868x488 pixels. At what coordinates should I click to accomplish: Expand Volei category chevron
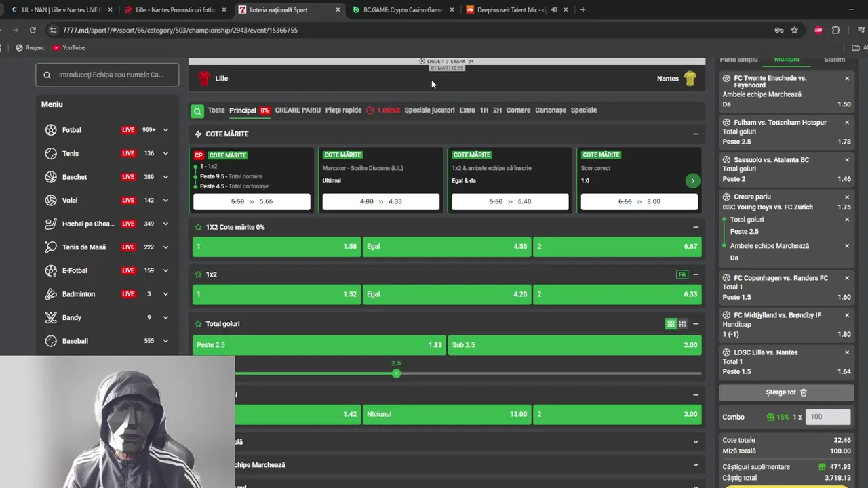coord(165,200)
